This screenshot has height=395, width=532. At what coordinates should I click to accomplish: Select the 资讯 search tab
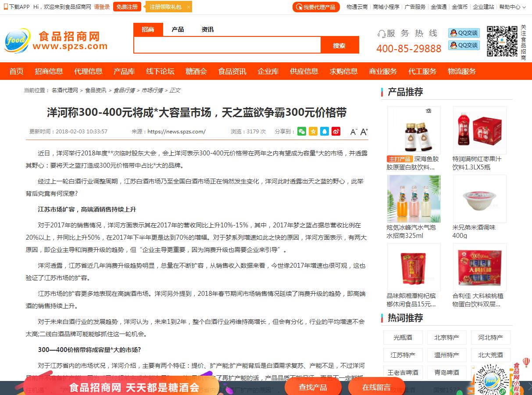click(x=207, y=29)
